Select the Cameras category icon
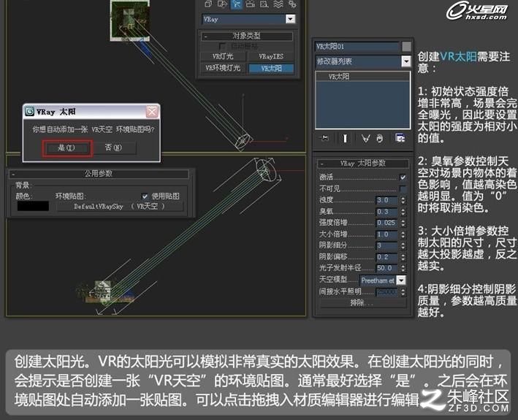The width and height of the screenshot is (518, 420). tap(250, 4)
